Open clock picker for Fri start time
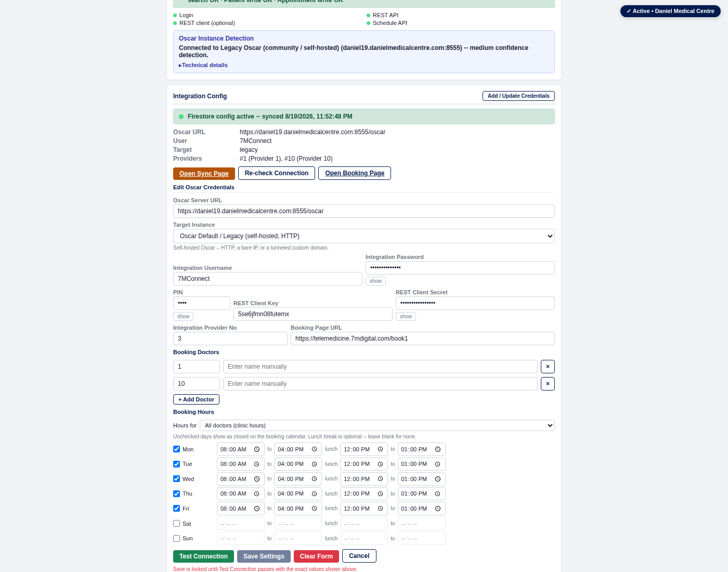The width and height of the screenshot is (728, 572). (x=257, y=509)
